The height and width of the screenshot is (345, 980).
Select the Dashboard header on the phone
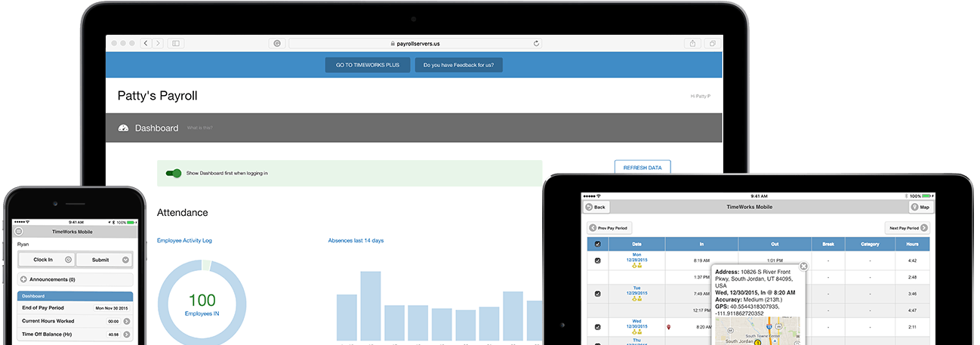coord(75,297)
